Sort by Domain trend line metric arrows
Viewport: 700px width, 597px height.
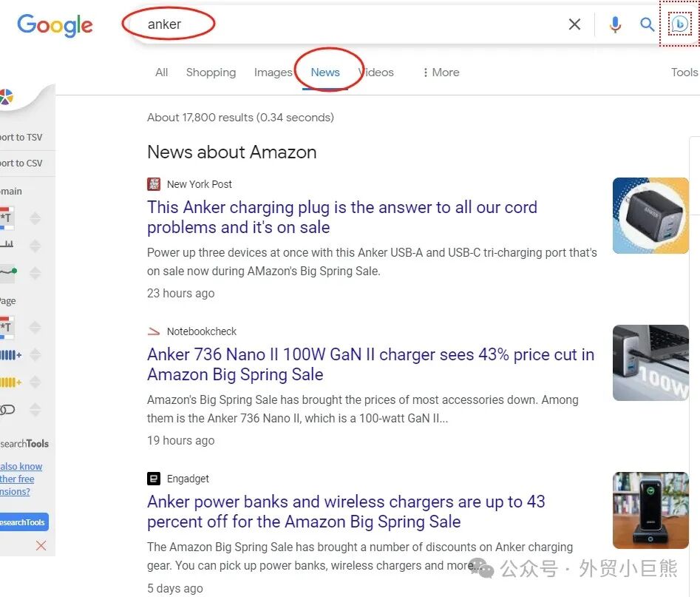pos(35,273)
